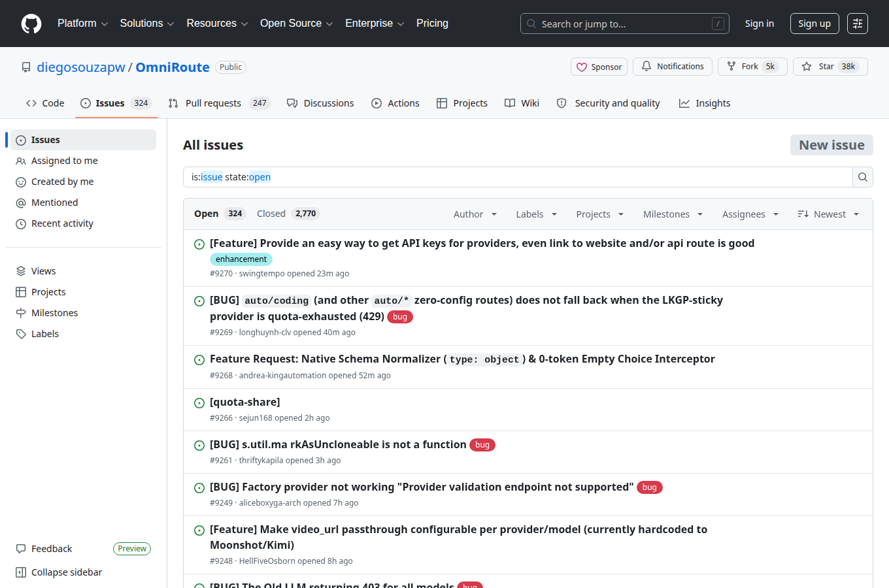Select Issues in the sidebar

[x=83, y=140]
